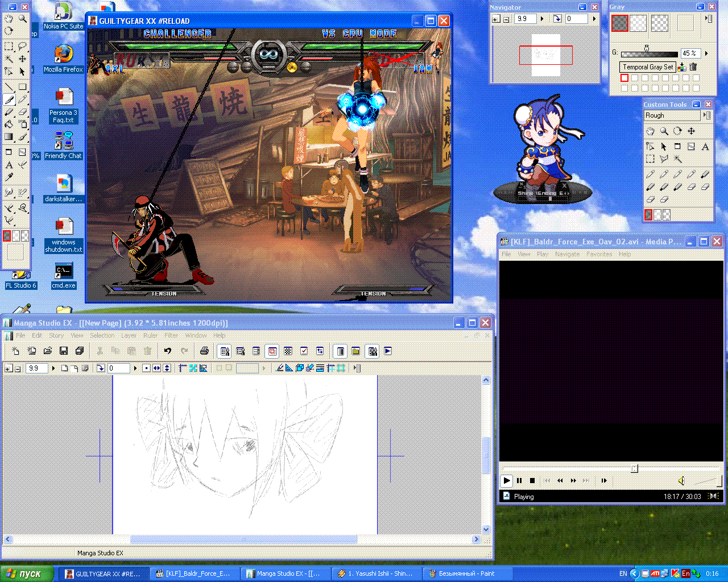Select the Pencil tool in left palette
728x582 pixels.
23,99
